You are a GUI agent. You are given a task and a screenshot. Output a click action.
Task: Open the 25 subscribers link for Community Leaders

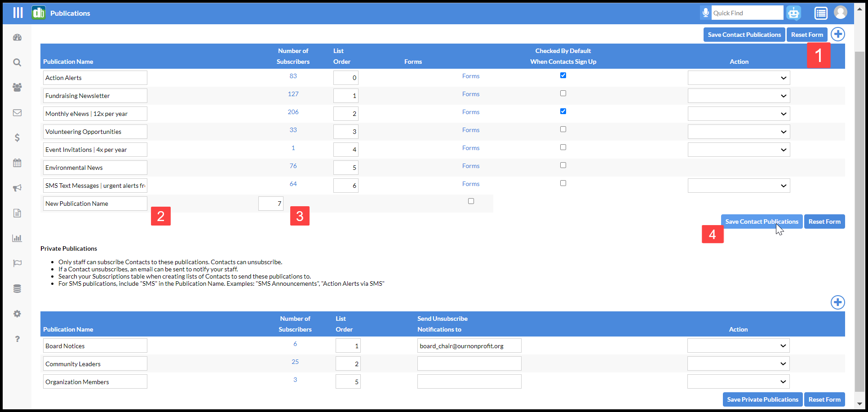295,362
